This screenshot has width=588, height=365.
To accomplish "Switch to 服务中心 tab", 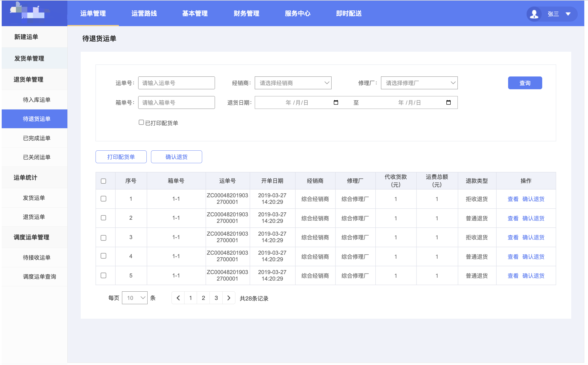I will (298, 13).
